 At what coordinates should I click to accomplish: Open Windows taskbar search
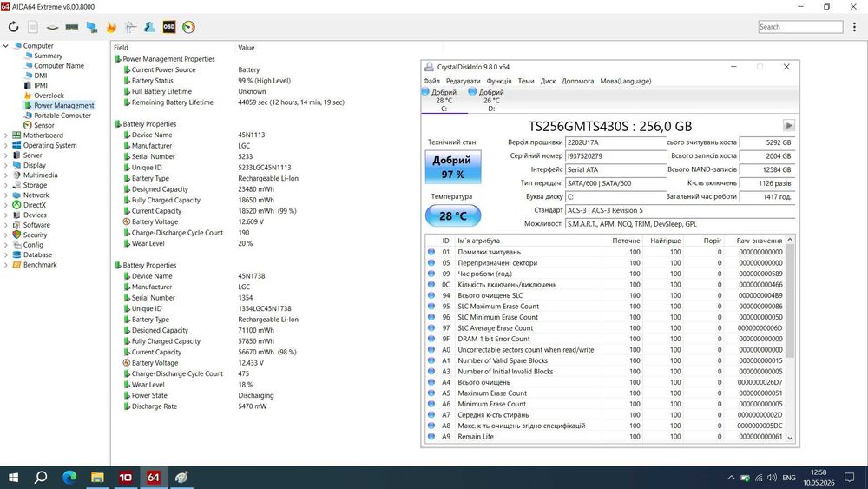click(x=41, y=478)
